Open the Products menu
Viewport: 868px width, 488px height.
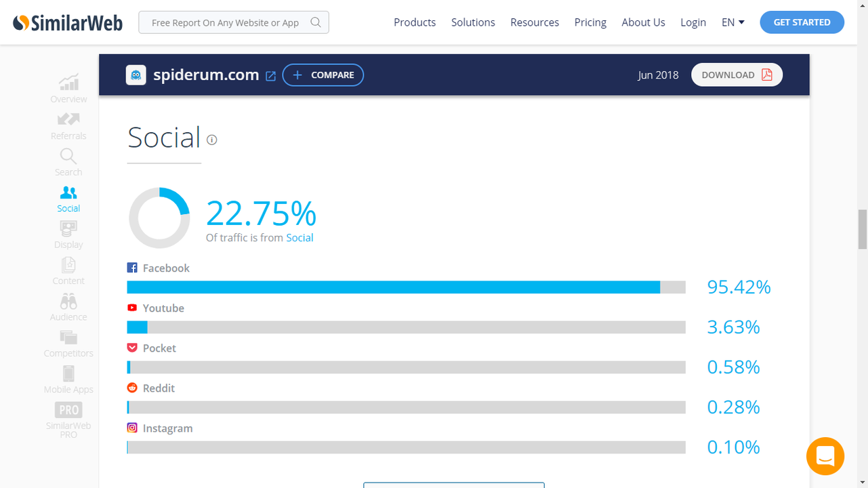tap(415, 22)
